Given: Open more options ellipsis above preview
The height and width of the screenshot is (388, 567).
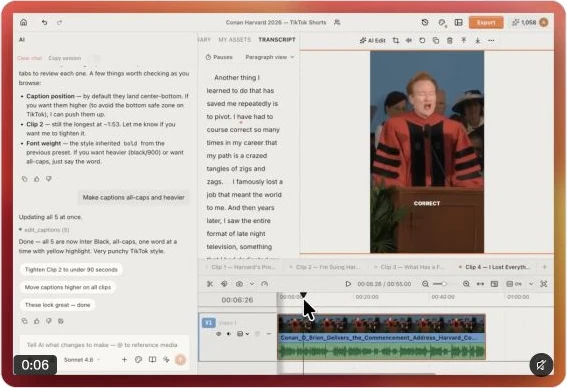Looking at the screenshot, I should click(491, 40).
